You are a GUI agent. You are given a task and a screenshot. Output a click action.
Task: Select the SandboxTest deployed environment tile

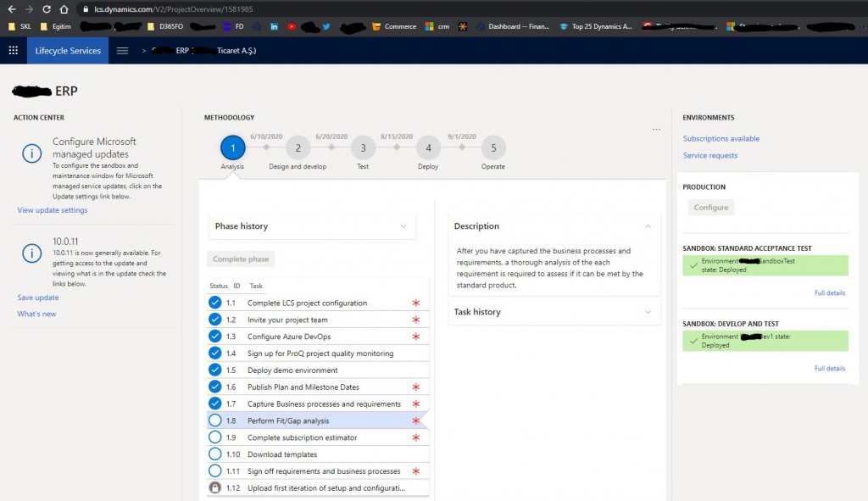point(765,265)
